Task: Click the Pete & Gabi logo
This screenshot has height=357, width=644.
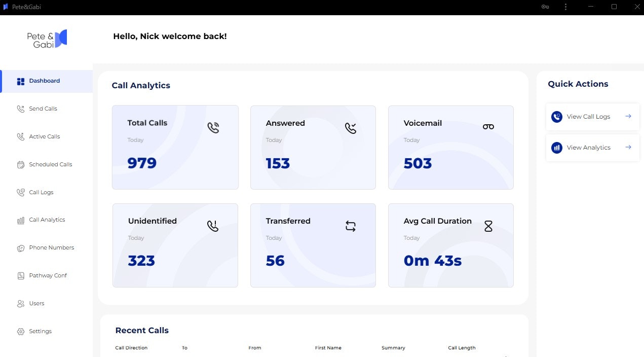Action: [47, 39]
